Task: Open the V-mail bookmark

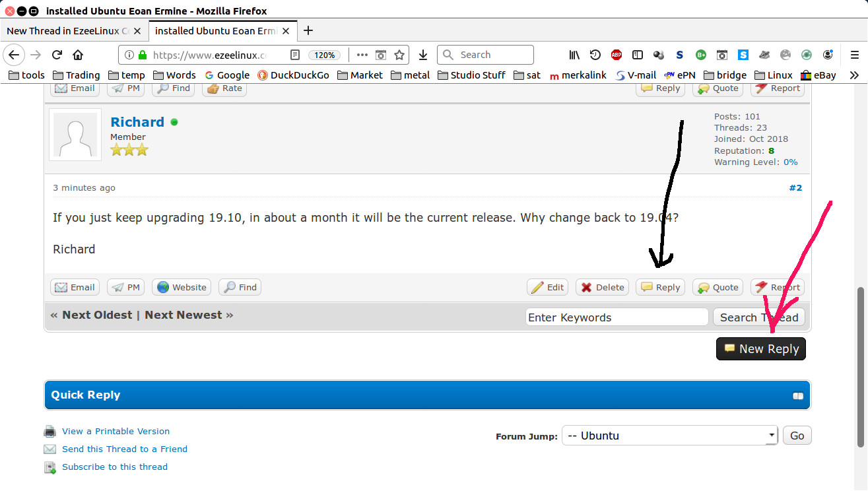Action: click(x=635, y=75)
